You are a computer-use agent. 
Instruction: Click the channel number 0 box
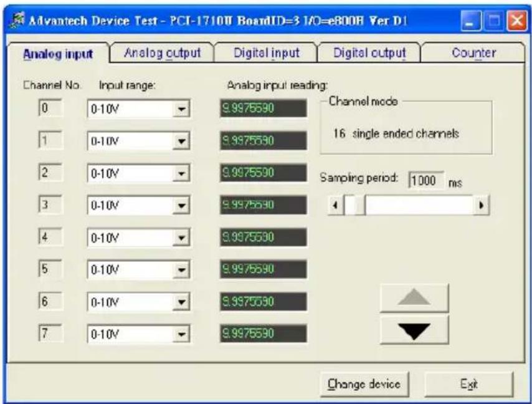[x=50, y=108]
